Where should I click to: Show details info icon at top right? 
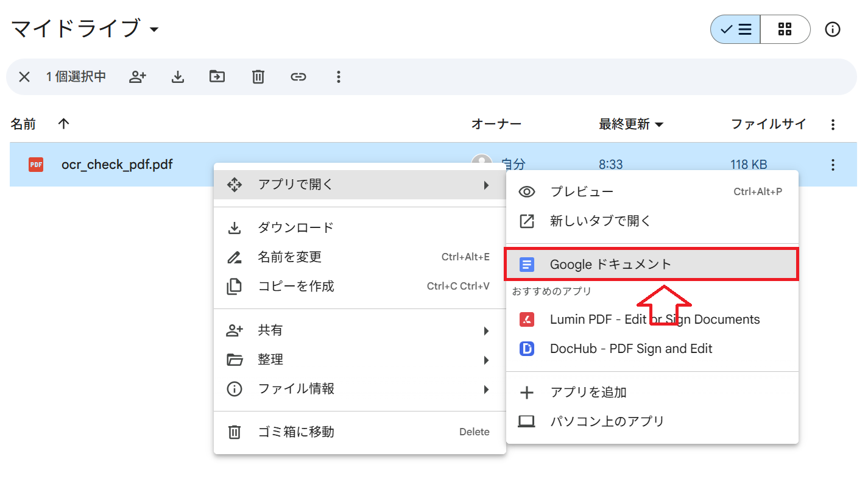click(833, 29)
